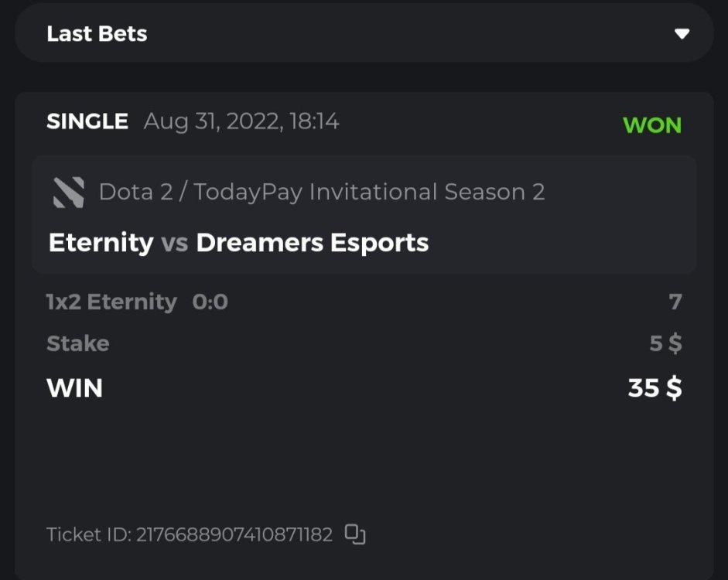Click the Eternity team name
Image resolution: width=728 pixels, height=580 pixels.
[101, 243]
